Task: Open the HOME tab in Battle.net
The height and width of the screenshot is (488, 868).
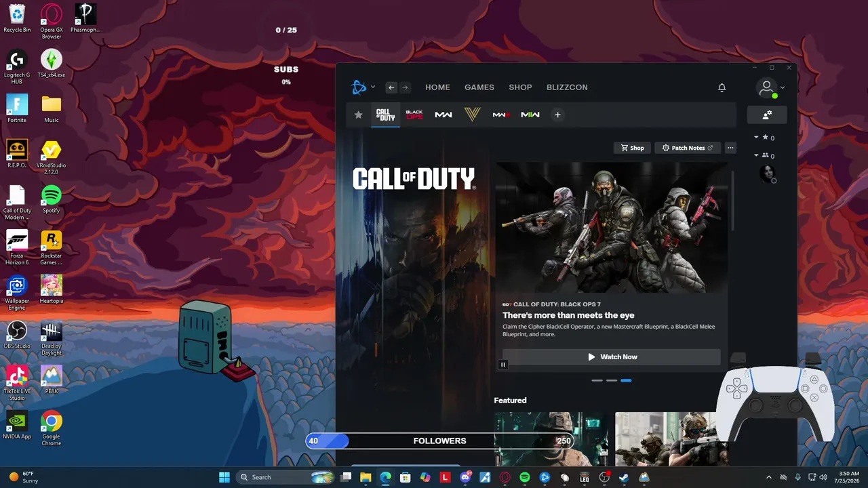Action: point(437,87)
